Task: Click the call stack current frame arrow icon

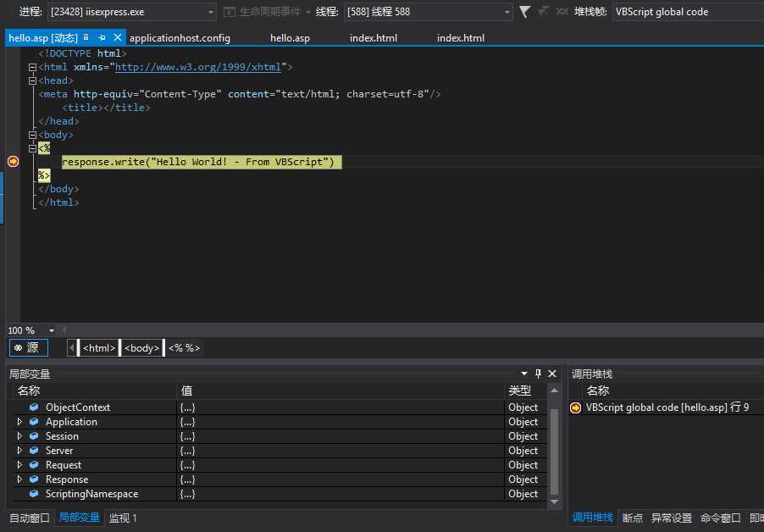Action: tap(576, 407)
